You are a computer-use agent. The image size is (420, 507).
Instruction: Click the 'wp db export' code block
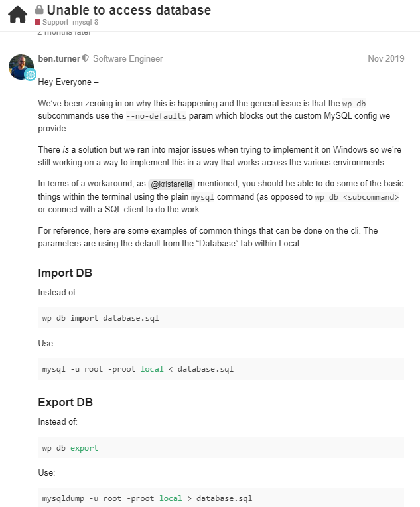click(x=220, y=448)
